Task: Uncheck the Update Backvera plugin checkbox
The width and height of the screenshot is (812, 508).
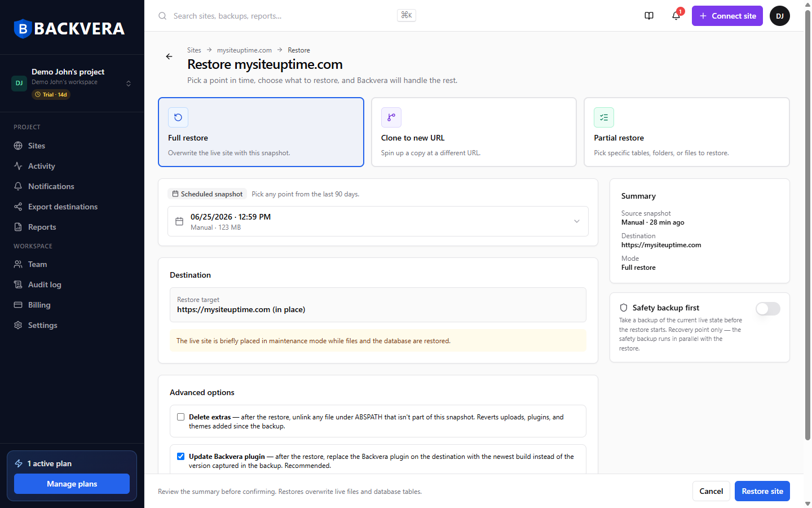Action: point(180,457)
